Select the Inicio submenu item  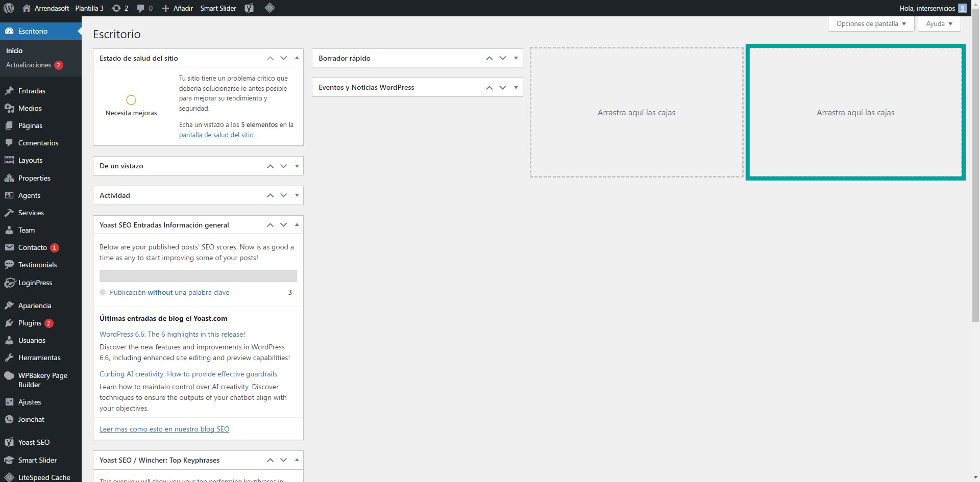coord(14,50)
